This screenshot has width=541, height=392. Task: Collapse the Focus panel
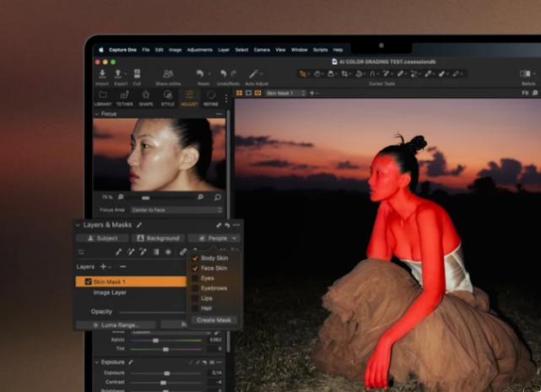point(96,113)
